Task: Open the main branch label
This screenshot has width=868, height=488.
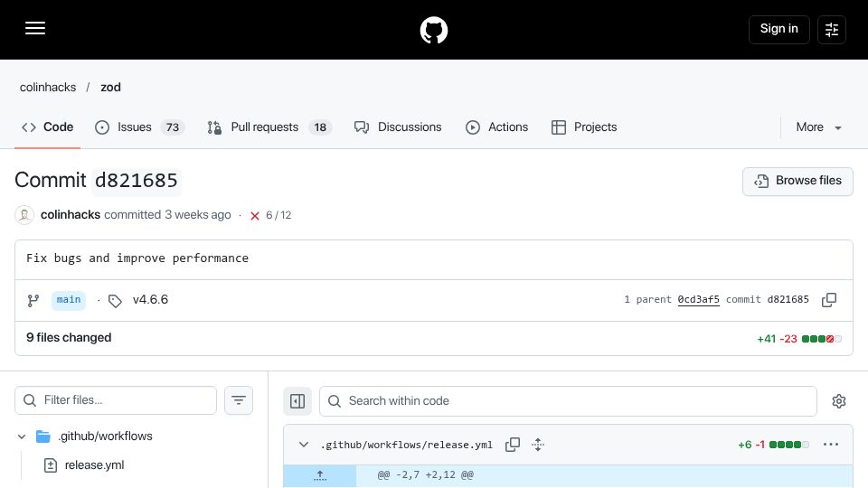Action: pos(69,300)
